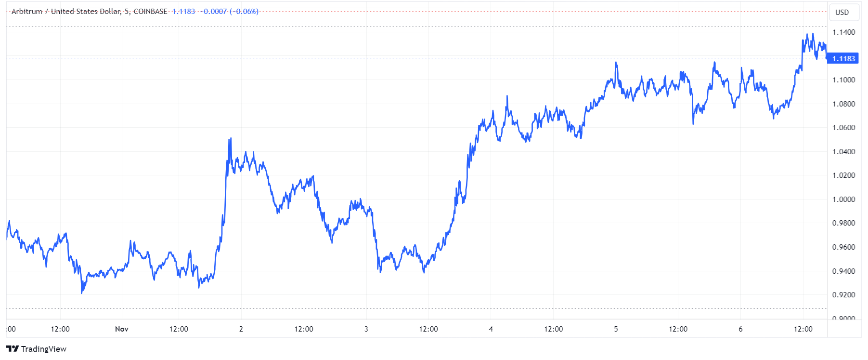Viewport: 868px width, 360px height.
Task: Select day 2 on the time axis
Action: pos(241,329)
